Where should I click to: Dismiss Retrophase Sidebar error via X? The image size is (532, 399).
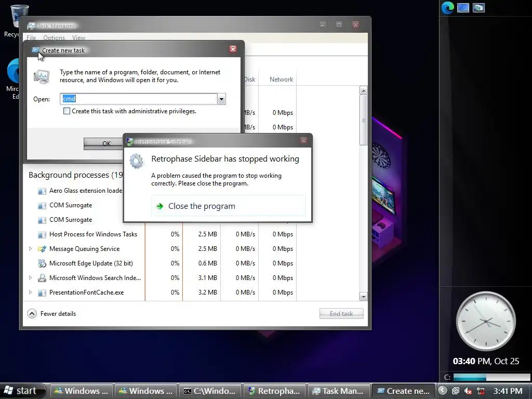[303, 140]
